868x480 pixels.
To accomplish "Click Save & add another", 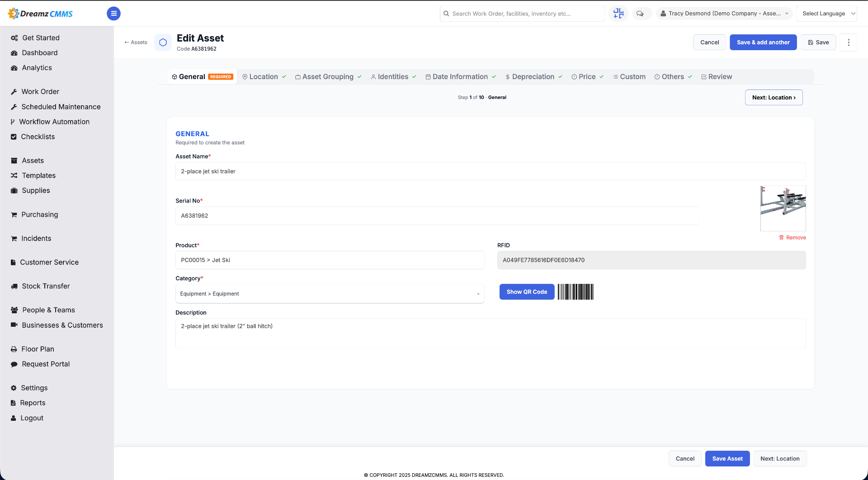I will (x=763, y=42).
